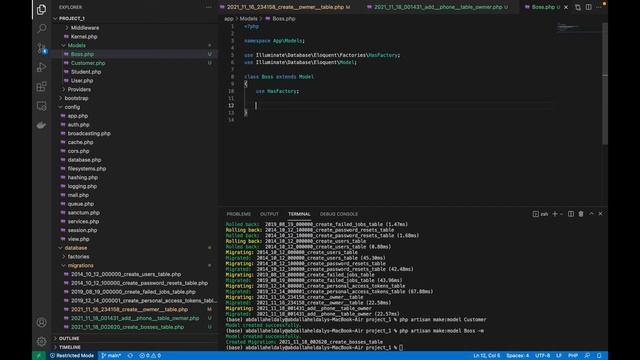Screen dimensions: 640x360
Task: Click Ln 12, Col 5 cursor position
Action: [x=487, y=356]
